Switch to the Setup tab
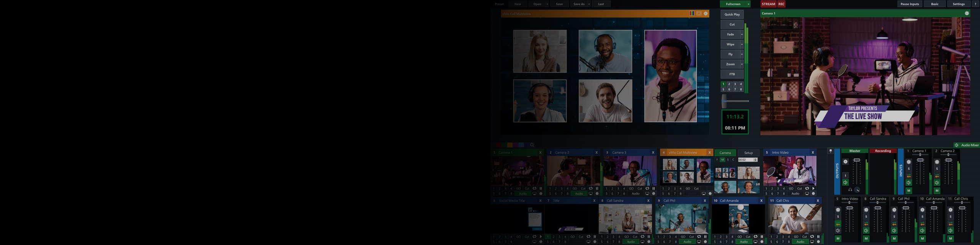Image resolution: width=980 pixels, height=245 pixels. pos(748,153)
